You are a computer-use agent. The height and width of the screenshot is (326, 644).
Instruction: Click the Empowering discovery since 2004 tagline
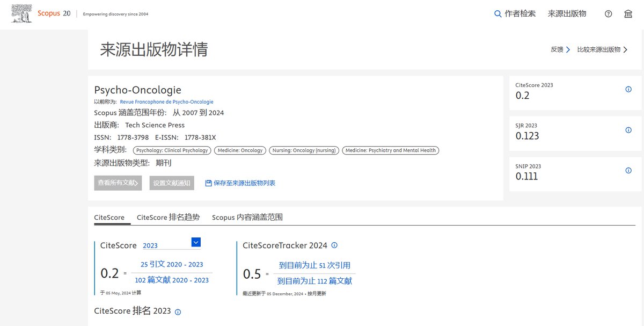116,14
